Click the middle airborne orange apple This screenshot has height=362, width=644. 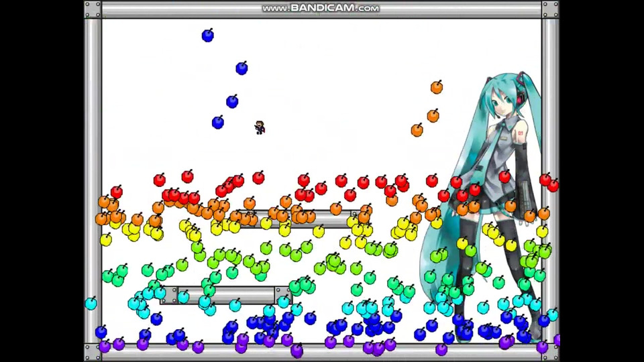point(433,116)
